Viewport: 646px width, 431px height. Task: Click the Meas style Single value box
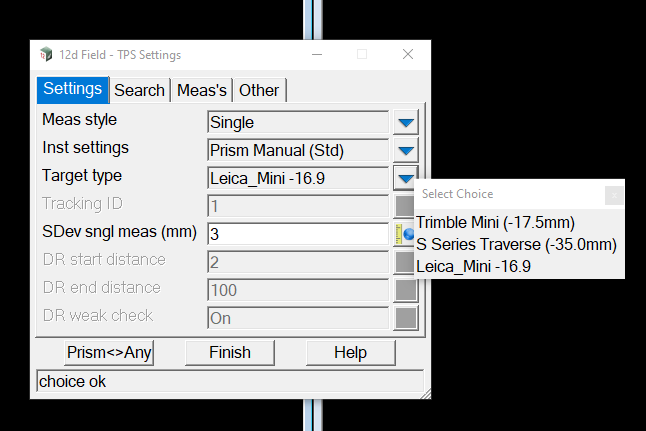(x=297, y=123)
